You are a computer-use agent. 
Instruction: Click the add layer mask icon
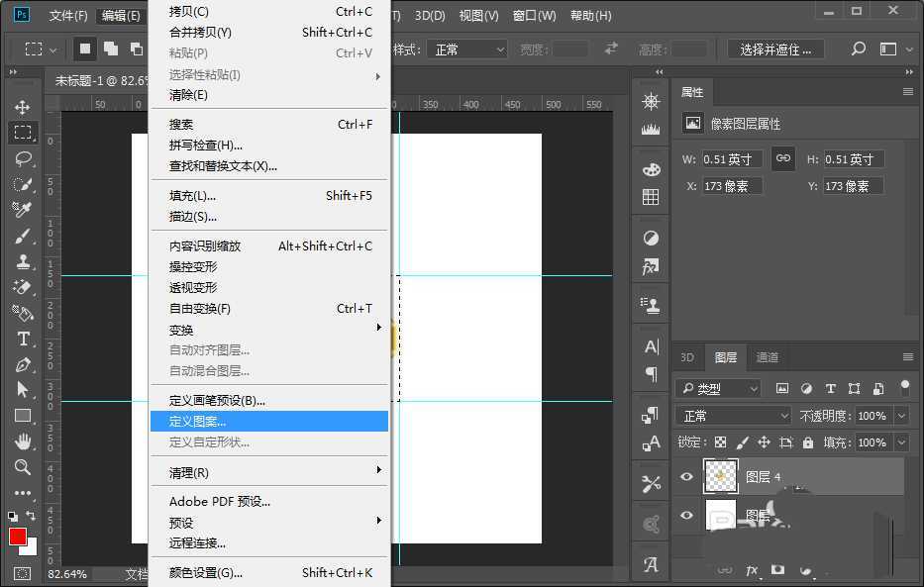pyautogui.click(x=777, y=570)
